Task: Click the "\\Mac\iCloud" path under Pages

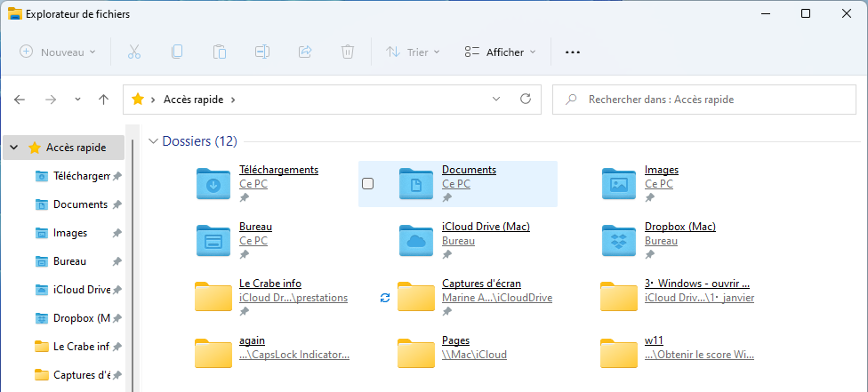Action: click(x=474, y=355)
